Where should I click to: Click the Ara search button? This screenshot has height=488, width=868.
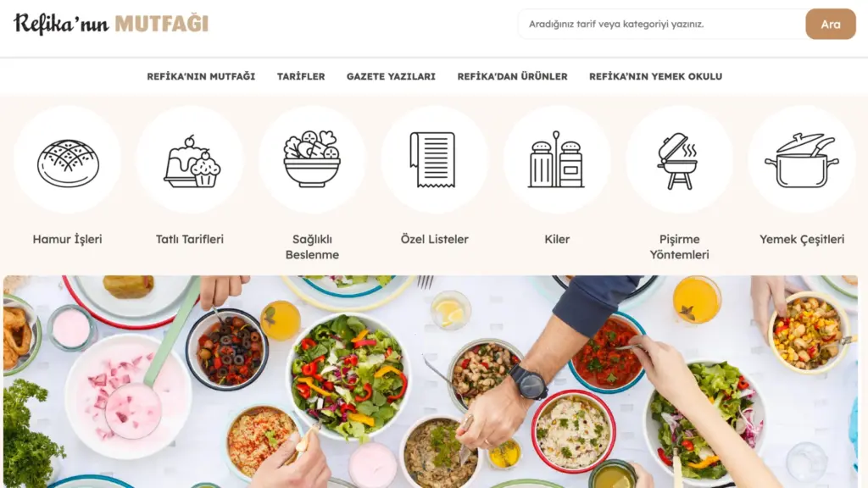click(831, 24)
